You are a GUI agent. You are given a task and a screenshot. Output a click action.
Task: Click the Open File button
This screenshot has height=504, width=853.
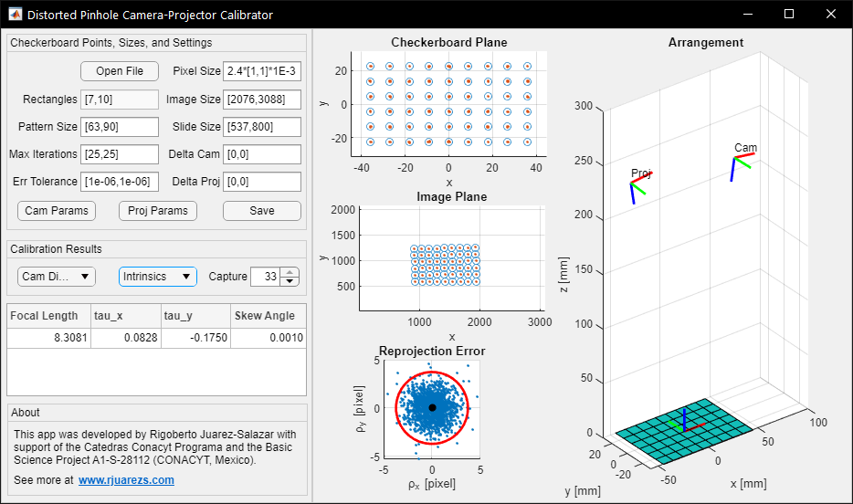[120, 71]
